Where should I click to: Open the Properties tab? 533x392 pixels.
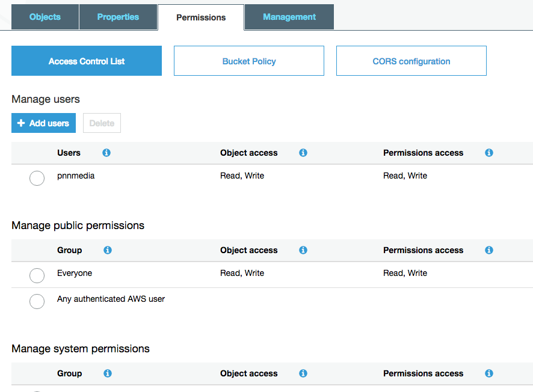point(118,17)
